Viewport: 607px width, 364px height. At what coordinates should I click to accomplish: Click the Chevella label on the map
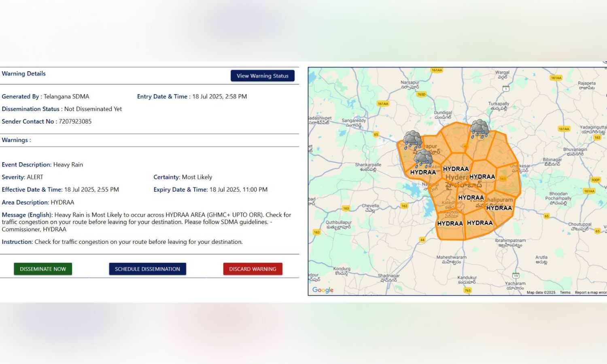pos(370,208)
